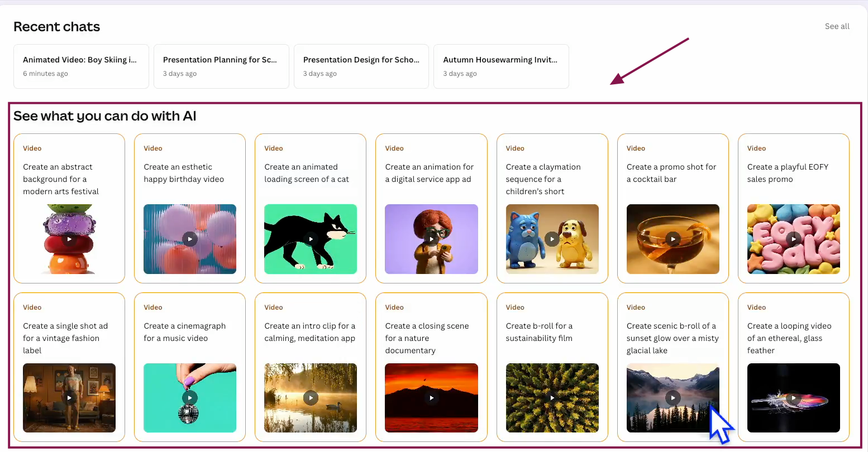Play the sustainability film b-roll video

pyautogui.click(x=552, y=398)
